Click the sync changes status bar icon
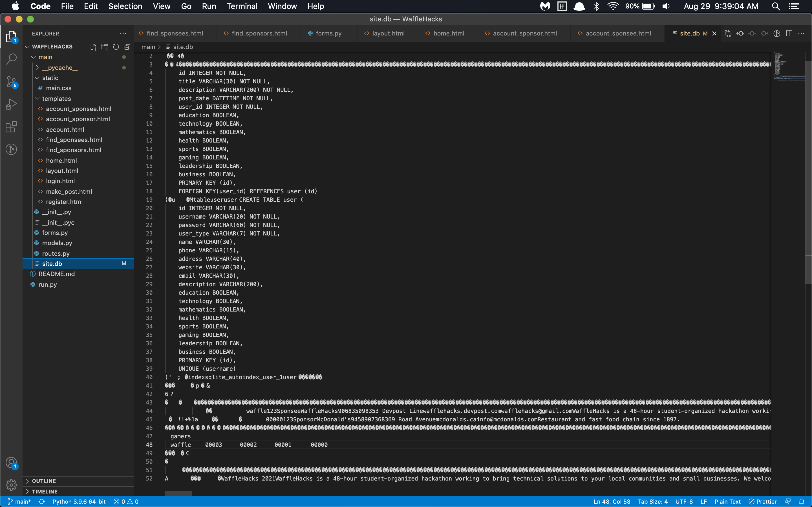 42,502
